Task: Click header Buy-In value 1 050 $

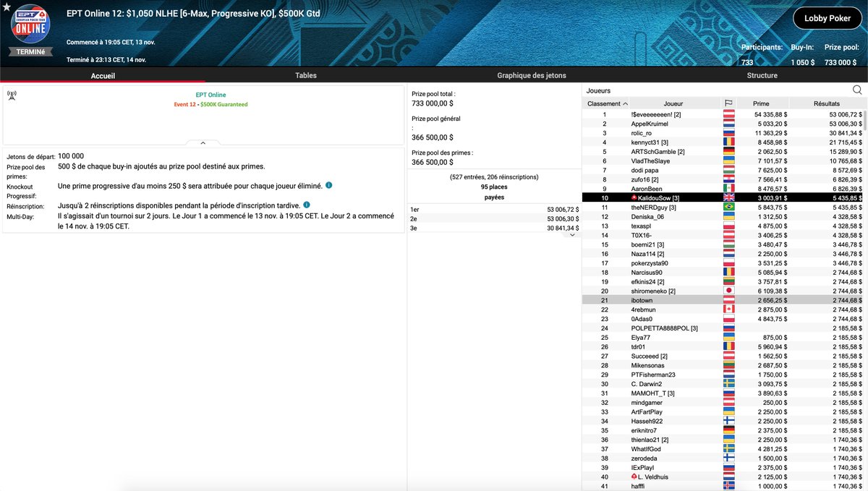Action: coord(803,63)
